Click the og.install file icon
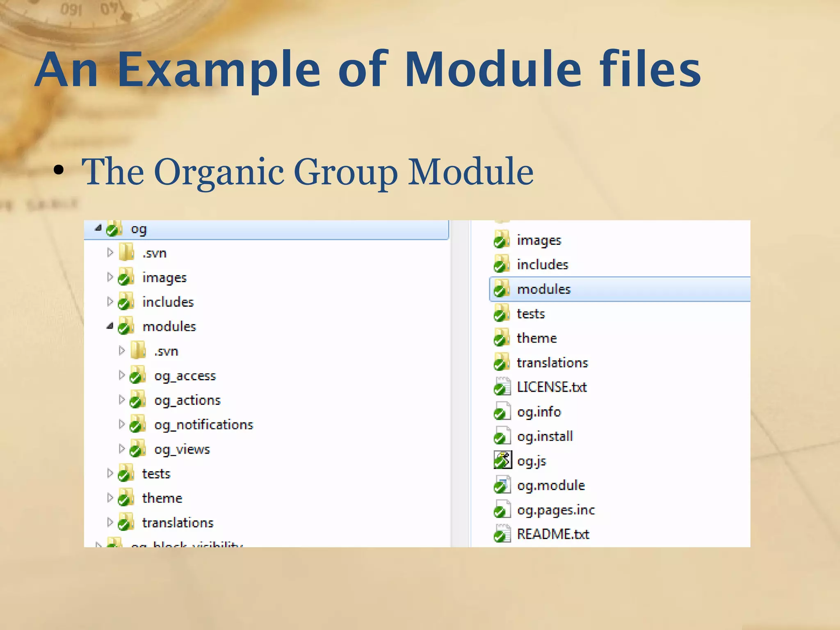This screenshot has height=630, width=840. (502, 436)
